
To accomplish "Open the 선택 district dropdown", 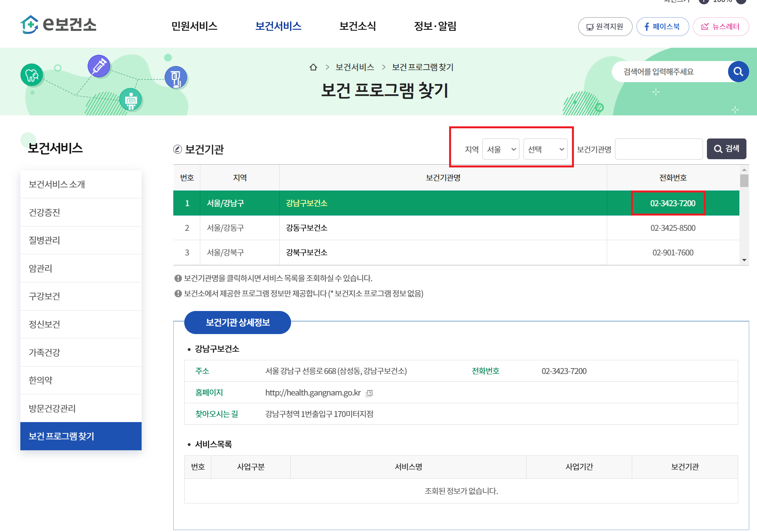I will 545,149.
